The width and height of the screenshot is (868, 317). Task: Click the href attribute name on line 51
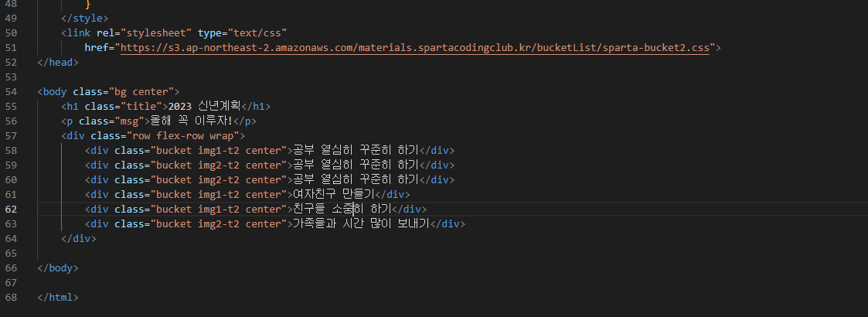coord(97,48)
